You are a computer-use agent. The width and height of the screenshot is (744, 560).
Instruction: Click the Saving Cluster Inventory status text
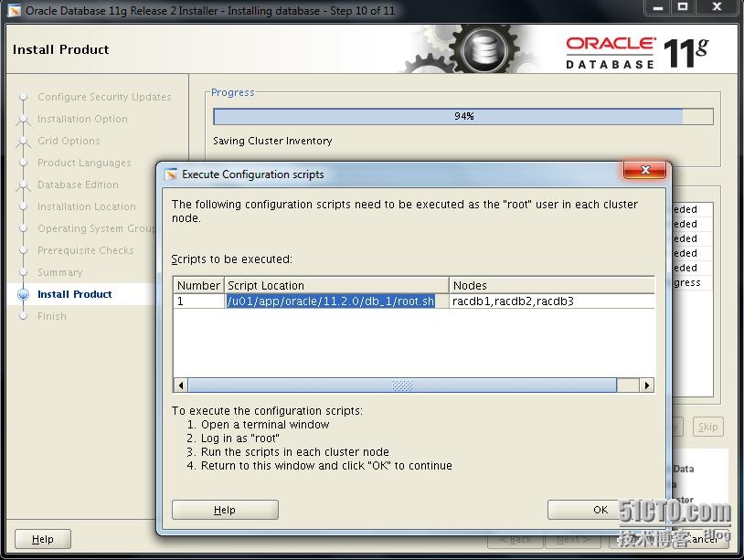click(x=272, y=141)
